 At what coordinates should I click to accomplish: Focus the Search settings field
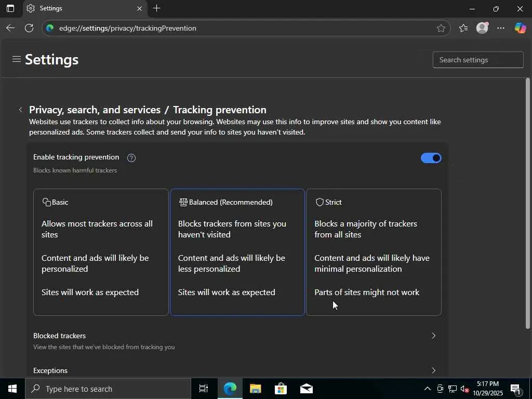[478, 60]
